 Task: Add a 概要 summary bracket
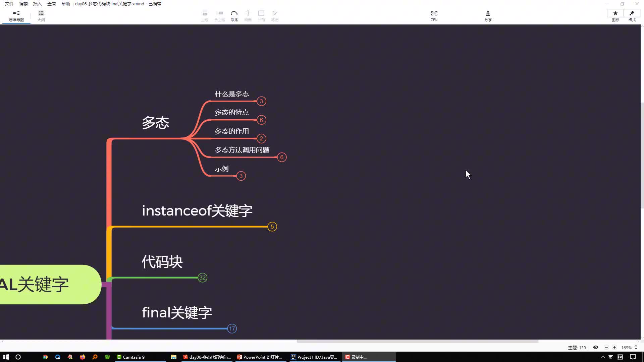click(248, 16)
